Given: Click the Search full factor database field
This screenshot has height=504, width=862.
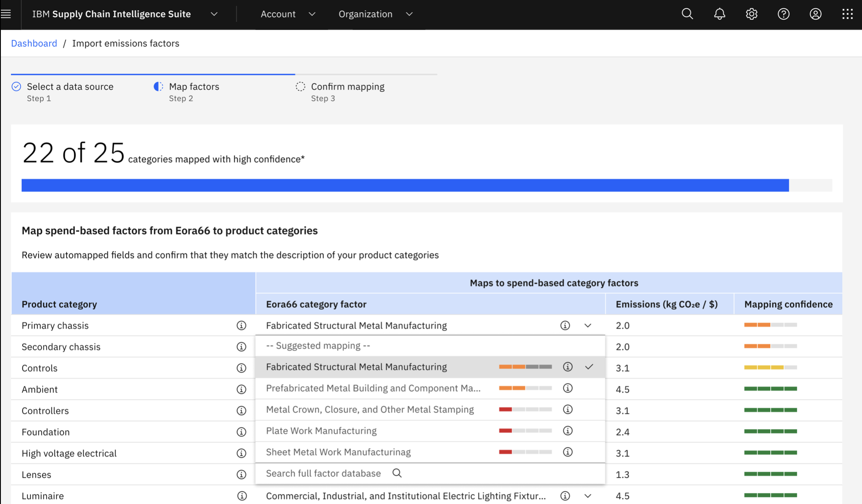Looking at the screenshot, I should (323, 473).
